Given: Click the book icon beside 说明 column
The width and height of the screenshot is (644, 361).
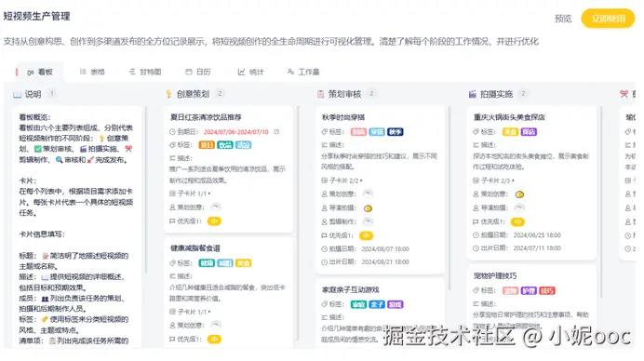Looking at the screenshot, I should pyautogui.click(x=18, y=95).
